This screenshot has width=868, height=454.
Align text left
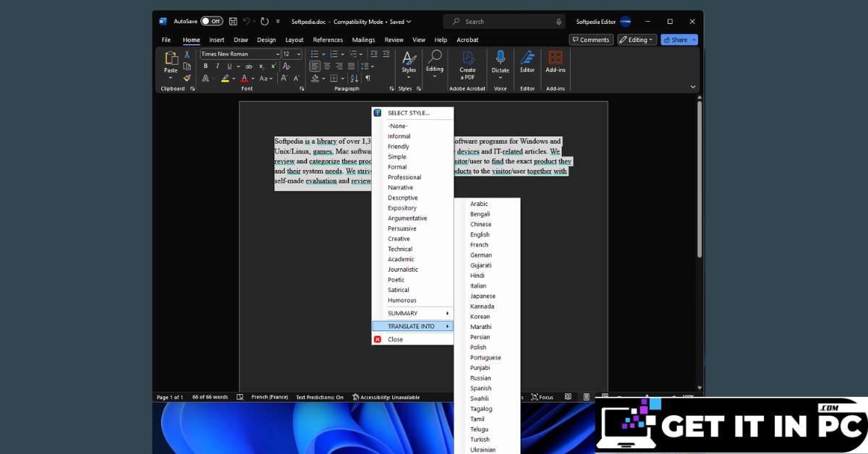click(x=315, y=67)
